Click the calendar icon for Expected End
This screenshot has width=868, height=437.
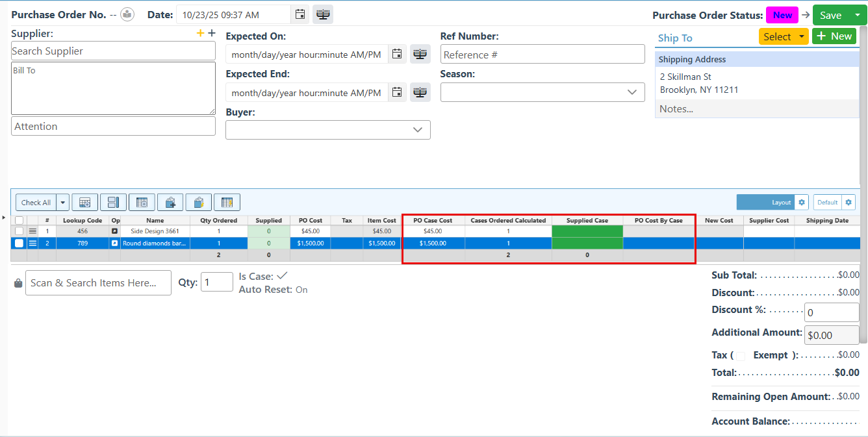tap(397, 92)
